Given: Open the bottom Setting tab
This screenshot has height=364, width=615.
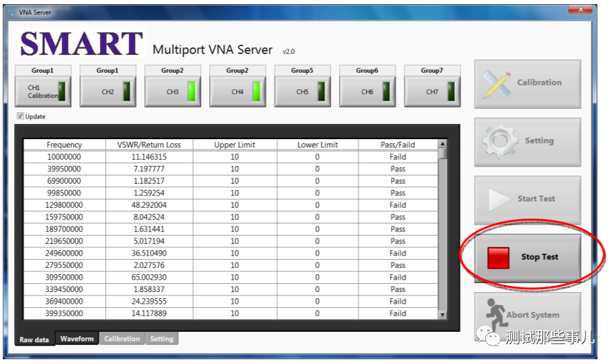Looking at the screenshot, I should (x=161, y=339).
